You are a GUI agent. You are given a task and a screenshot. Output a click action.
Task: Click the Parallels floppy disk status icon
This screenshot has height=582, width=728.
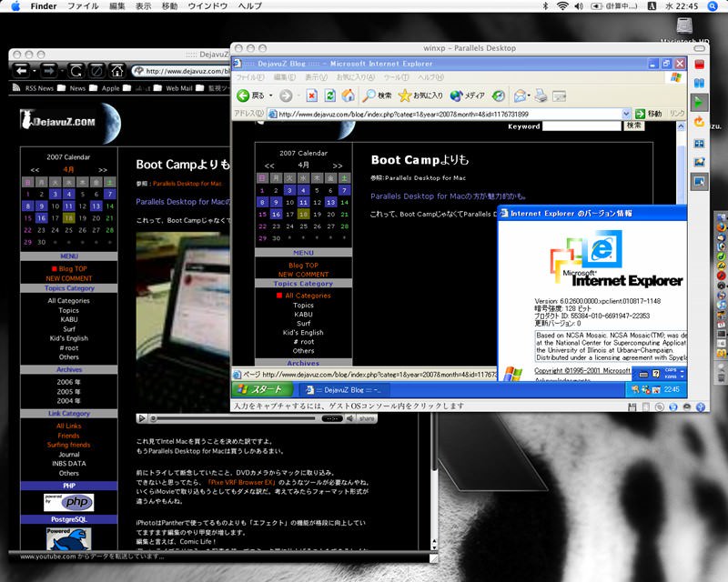coord(632,407)
